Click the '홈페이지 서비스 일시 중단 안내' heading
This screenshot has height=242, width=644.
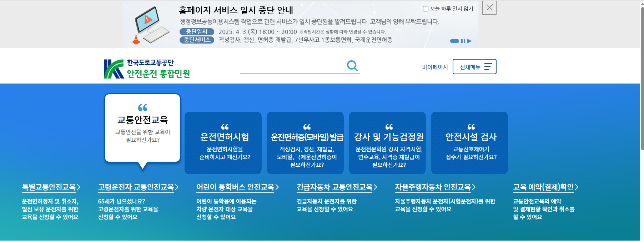pos(236,10)
